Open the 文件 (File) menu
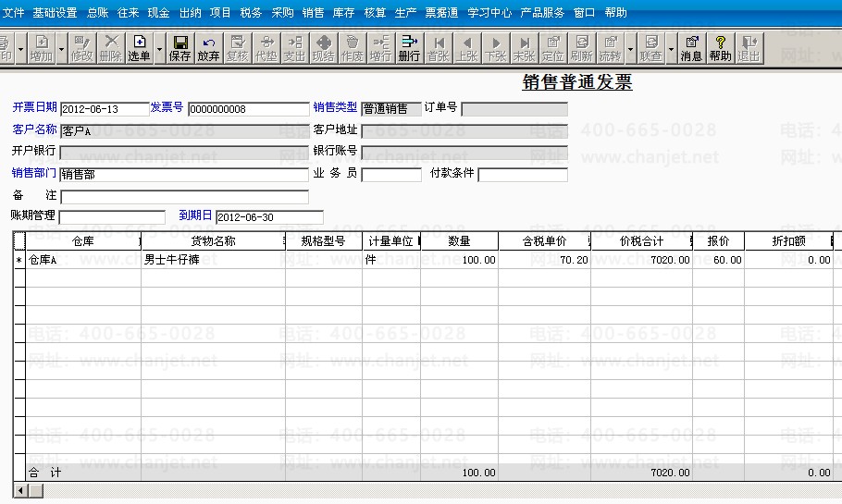Image resolution: width=842 pixels, height=504 pixels. [x=14, y=12]
